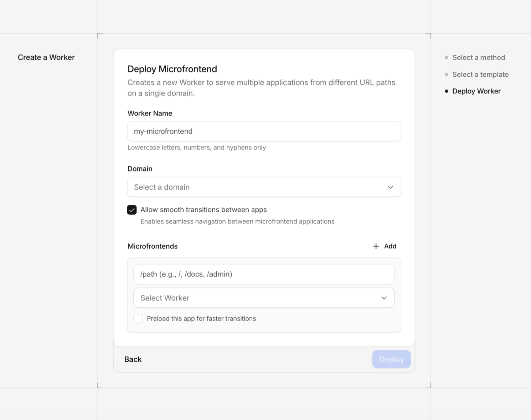Enable Preload this app for faster transitions
The width and height of the screenshot is (531, 420).
(x=138, y=318)
